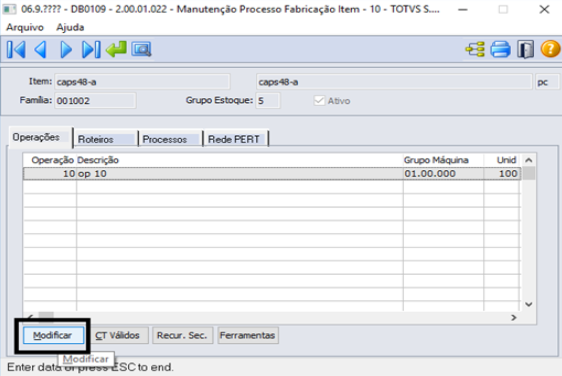Switch to the Roteiros tab
This screenshot has height=376, width=562.
coord(105,139)
